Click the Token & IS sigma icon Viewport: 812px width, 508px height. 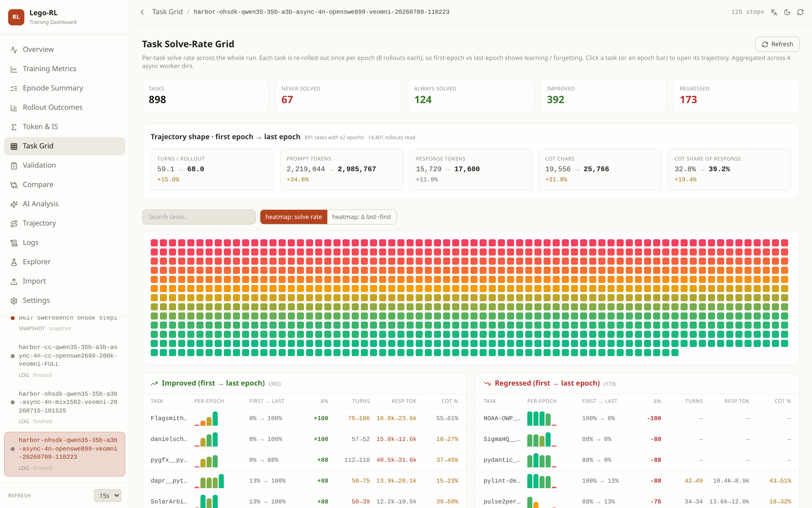(14, 127)
